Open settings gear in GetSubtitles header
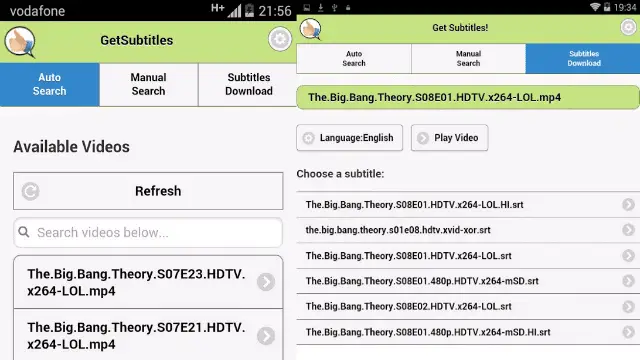The image size is (640, 360). (280, 39)
